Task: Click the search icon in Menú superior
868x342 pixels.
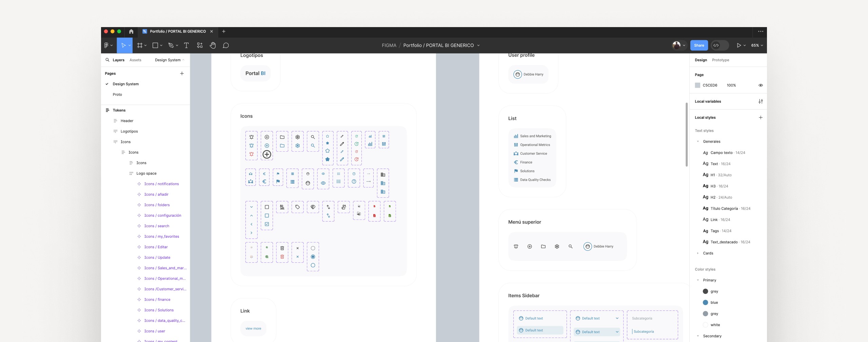Action: point(571,247)
